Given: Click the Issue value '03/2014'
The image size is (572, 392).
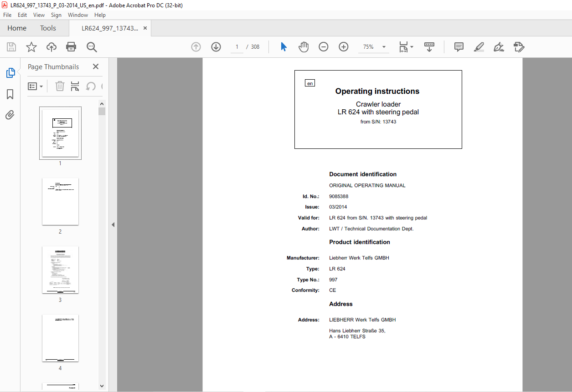Looking at the screenshot, I should coord(338,207).
